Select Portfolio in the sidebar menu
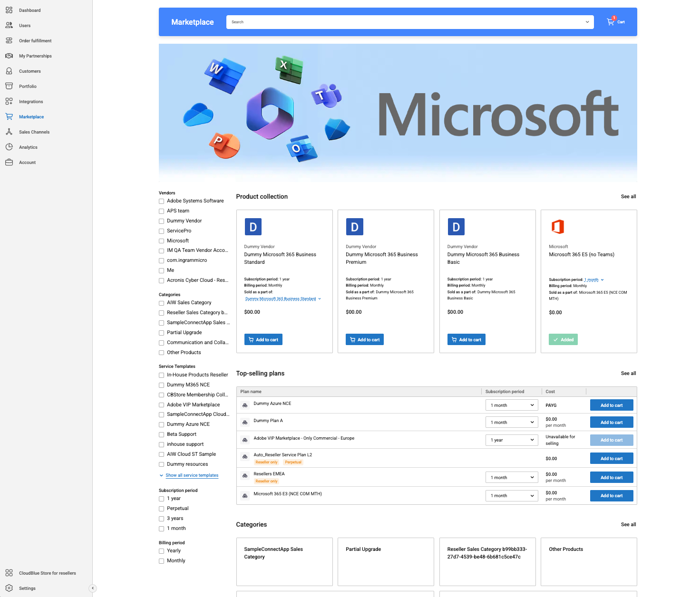 pyautogui.click(x=28, y=87)
